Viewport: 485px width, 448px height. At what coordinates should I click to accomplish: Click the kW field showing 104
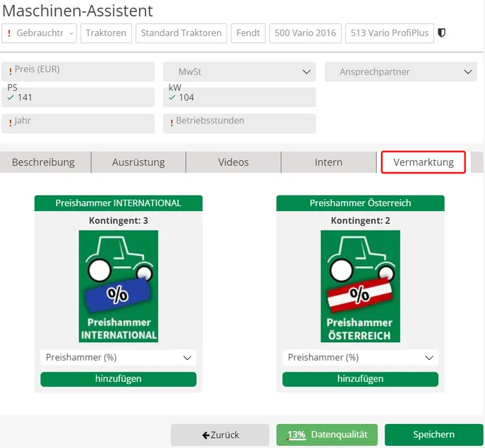pyautogui.click(x=239, y=97)
